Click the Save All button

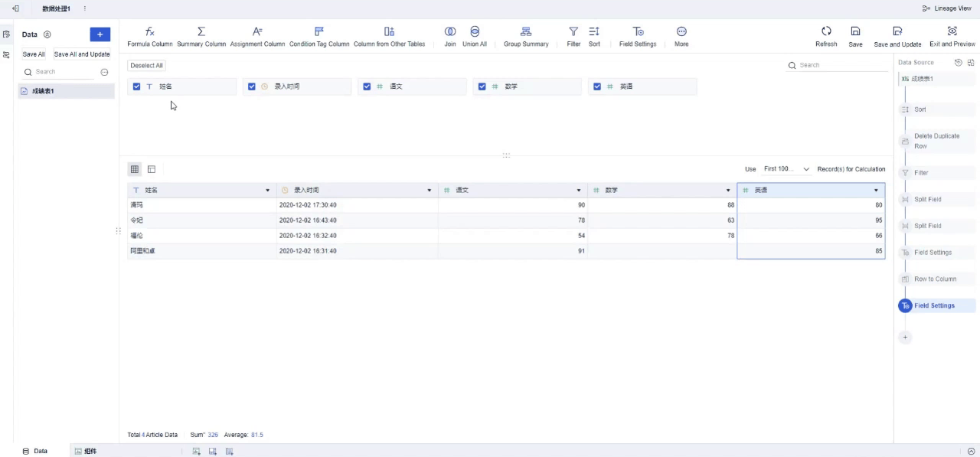pyautogui.click(x=34, y=54)
